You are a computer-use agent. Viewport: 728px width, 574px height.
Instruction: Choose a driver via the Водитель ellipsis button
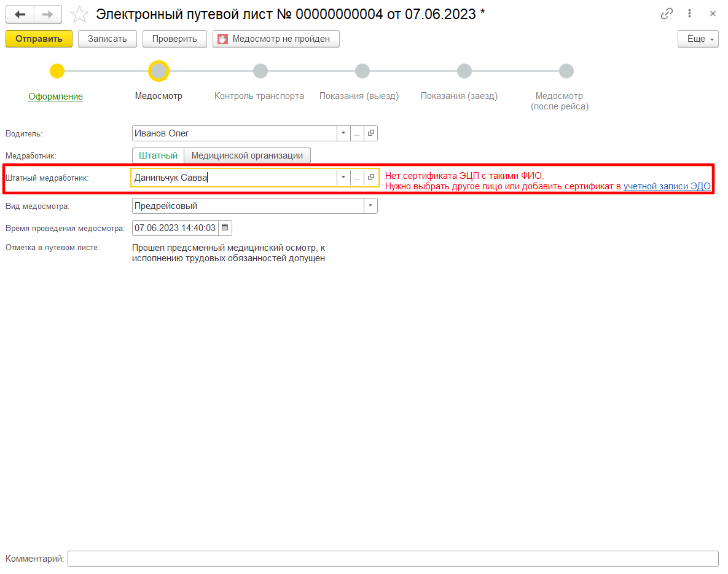pos(356,133)
